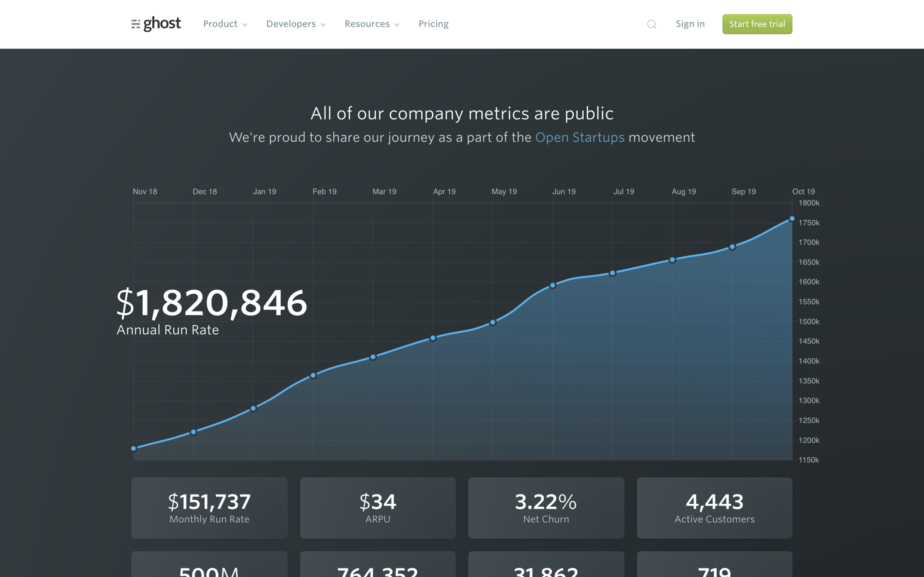This screenshot has width=924, height=577.
Task: Click the May 19 data point
Action: (x=493, y=322)
